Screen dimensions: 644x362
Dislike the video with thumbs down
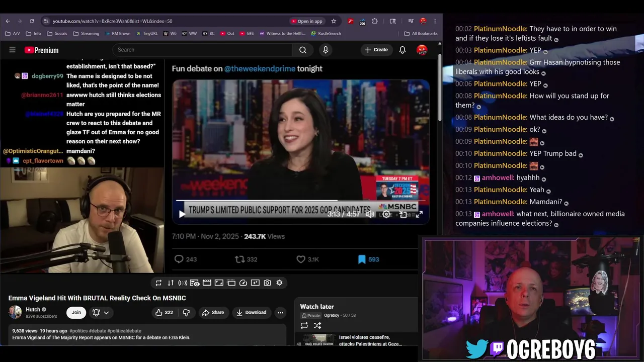pyautogui.click(x=186, y=313)
